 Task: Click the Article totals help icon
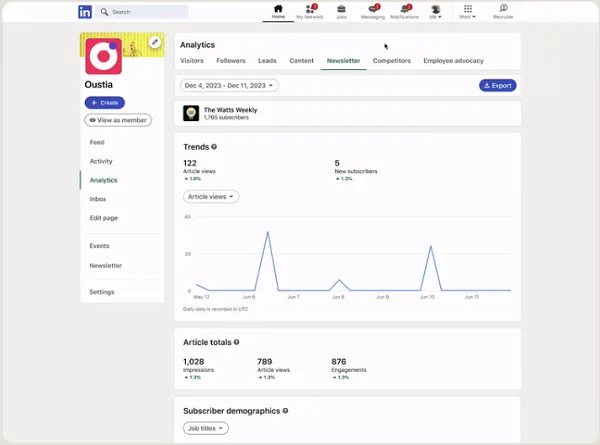click(x=236, y=342)
